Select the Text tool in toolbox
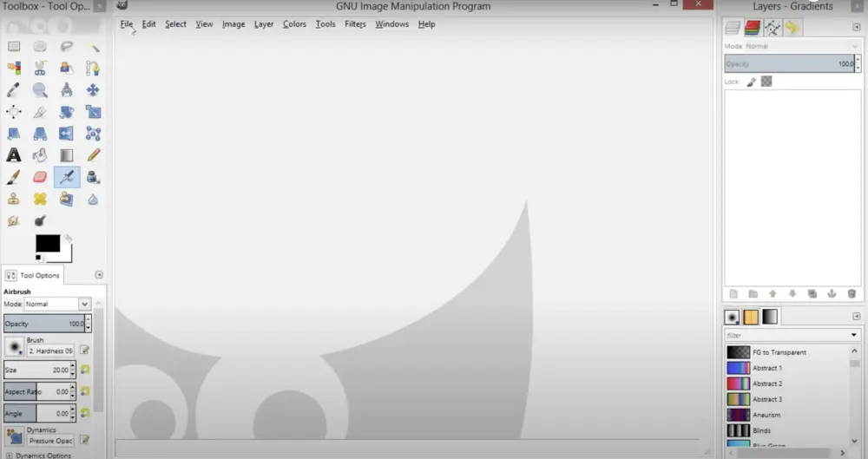 [x=14, y=155]
